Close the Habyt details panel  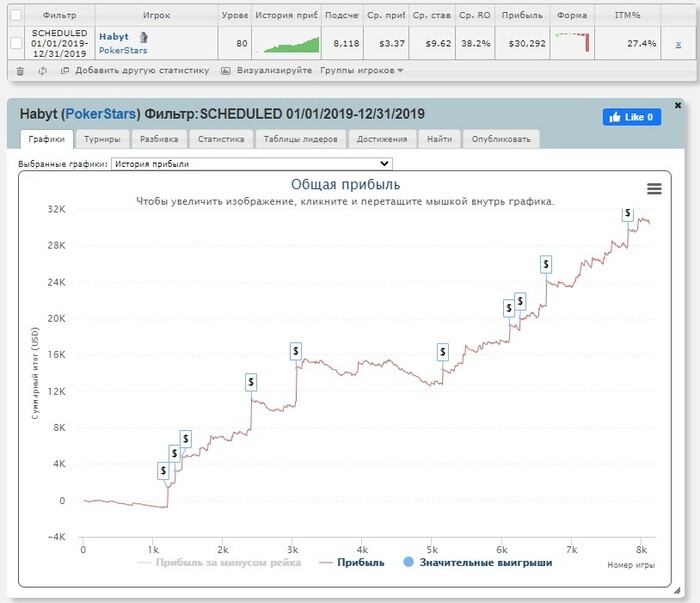(x=678, y=105)
